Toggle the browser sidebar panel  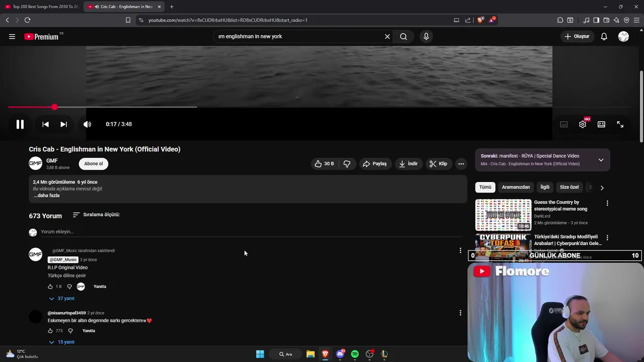point(596,20)
